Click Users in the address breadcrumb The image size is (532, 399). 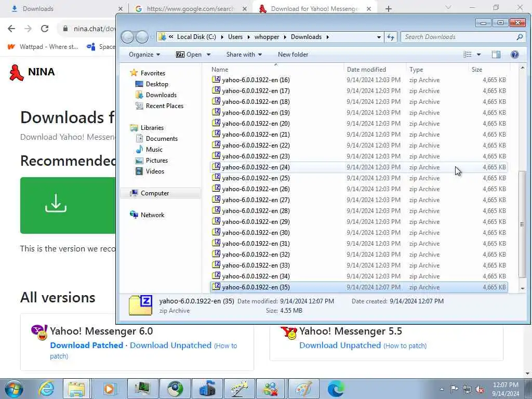235,37
